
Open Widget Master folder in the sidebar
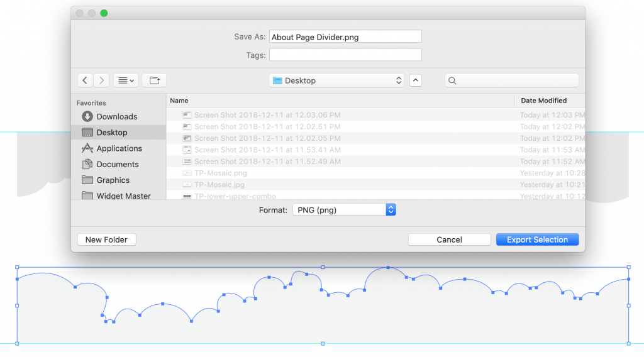tap(123, 195)
